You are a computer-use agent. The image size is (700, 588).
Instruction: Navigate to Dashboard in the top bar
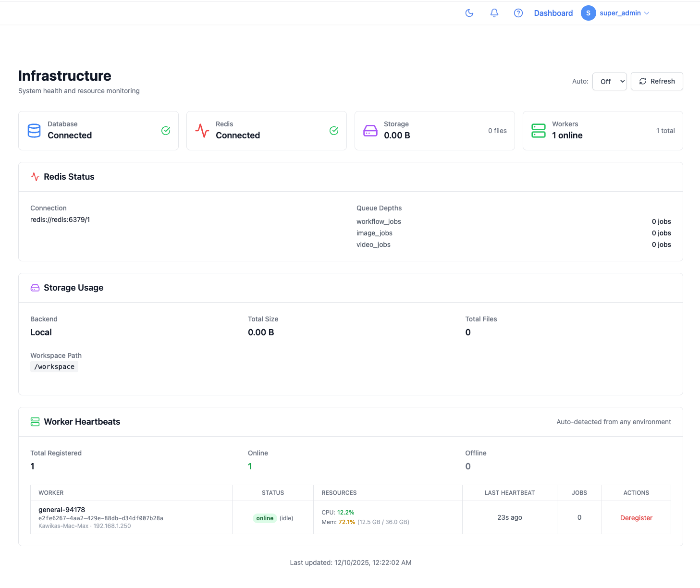tap(553, 13)
